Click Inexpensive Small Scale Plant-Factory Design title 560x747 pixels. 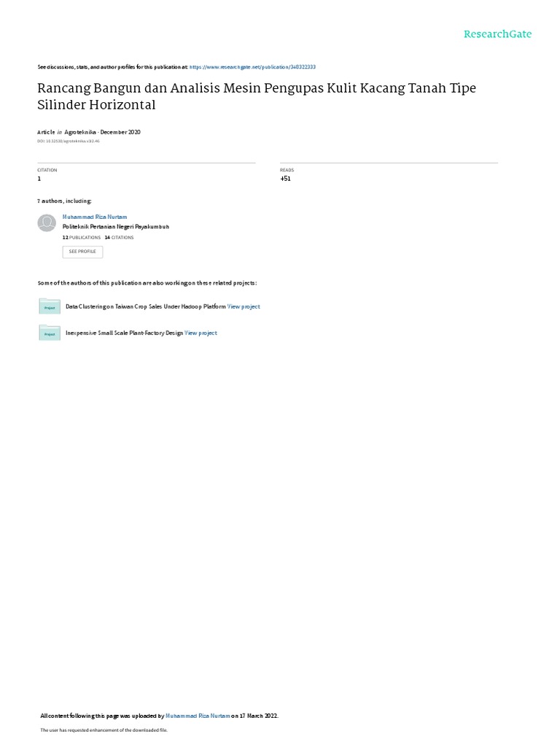[x=124, y=333]
